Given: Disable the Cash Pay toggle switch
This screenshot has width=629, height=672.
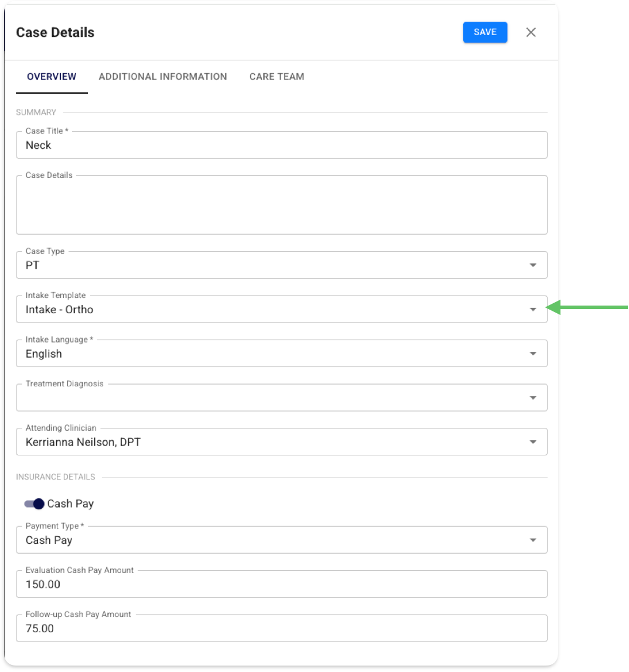Looking at the screenshot, I should [x=35, y=504].
